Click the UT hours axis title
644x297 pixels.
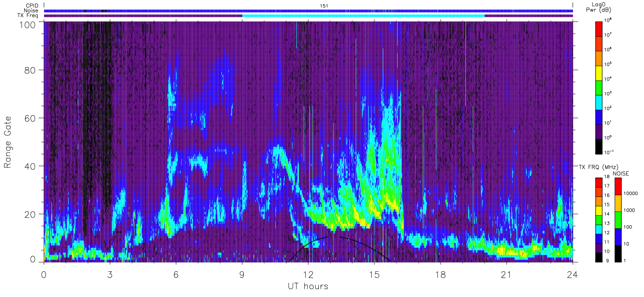click(307, 287)
